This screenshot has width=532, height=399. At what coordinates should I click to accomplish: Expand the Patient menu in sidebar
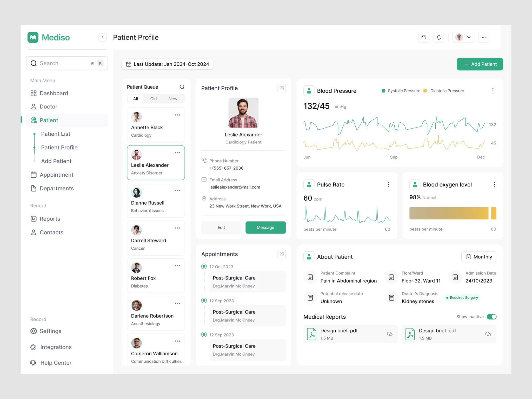tap(67, 120)
